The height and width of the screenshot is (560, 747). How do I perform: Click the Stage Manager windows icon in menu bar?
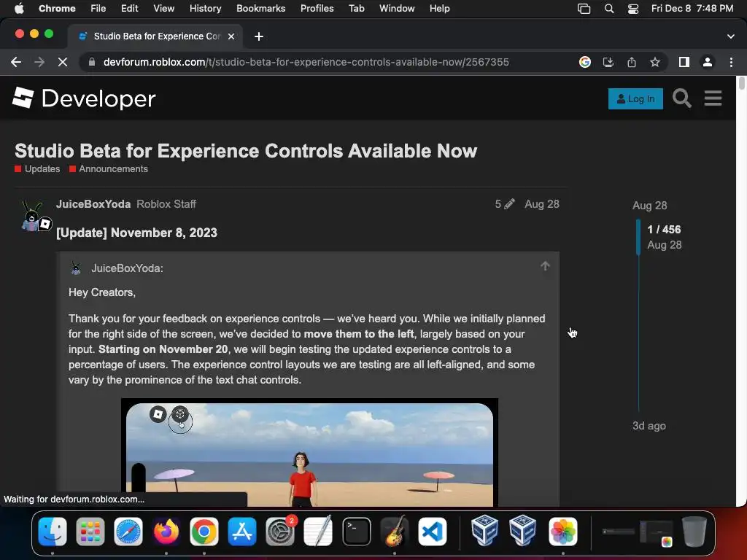584,8
